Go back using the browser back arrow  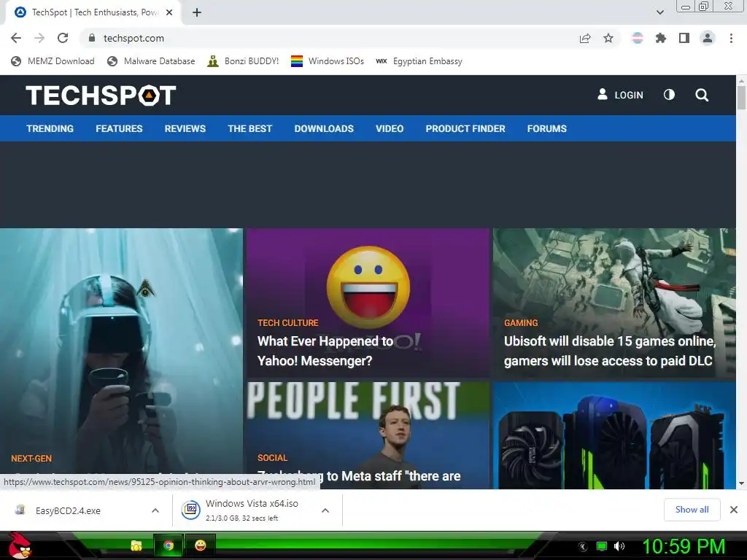pyautogui.click(x=16, y=38)
